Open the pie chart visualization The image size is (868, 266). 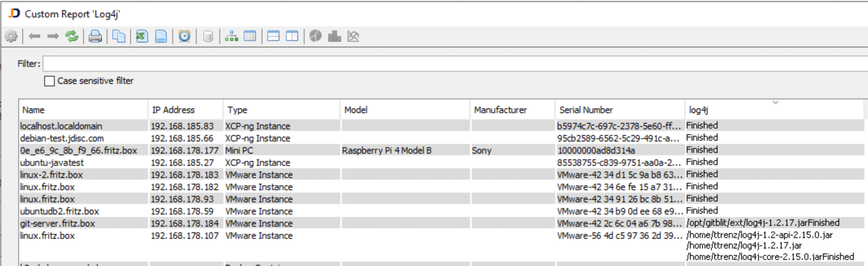316,36
